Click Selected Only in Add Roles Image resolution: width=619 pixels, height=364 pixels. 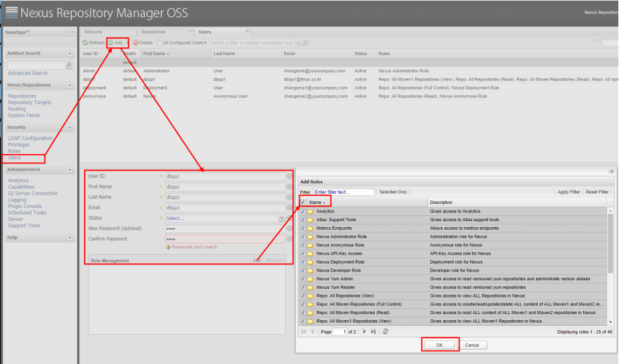click(x=393, y=192)
